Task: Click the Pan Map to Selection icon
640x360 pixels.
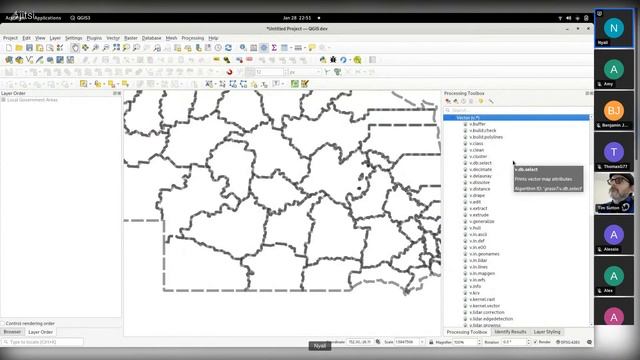Action: pos(85,48)
